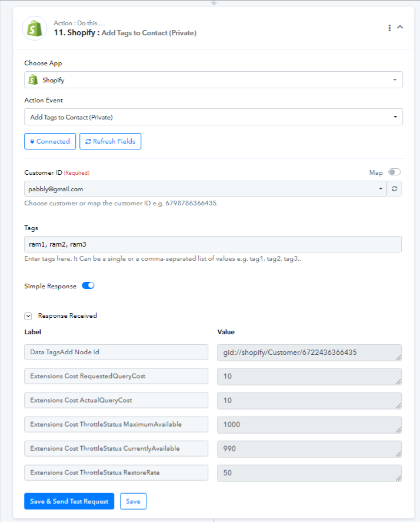Click the ThrottleStatus RestoreRate label field
The width and height of the screenshot is (420, 522).
click(116, 473)
